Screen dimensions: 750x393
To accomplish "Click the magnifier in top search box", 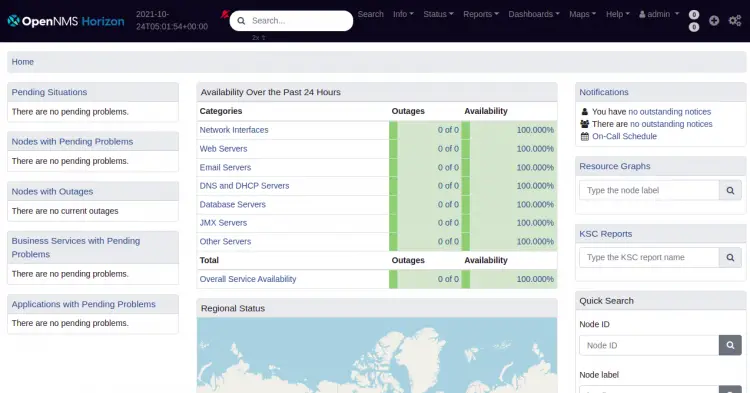I will [242, 21].
